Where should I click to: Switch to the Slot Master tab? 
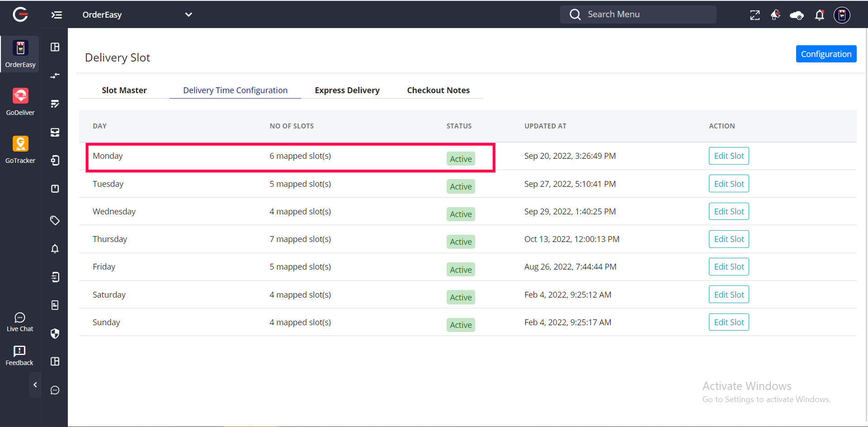(x=124, y=90)
